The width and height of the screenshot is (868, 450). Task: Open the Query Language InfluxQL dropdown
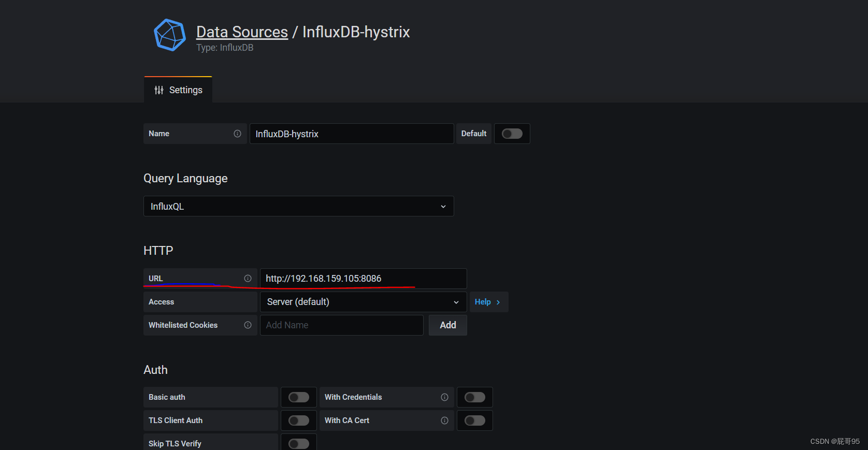point(299,206)
